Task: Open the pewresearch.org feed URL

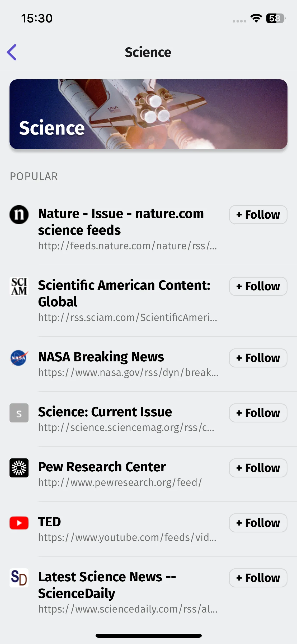Action: 120,482
